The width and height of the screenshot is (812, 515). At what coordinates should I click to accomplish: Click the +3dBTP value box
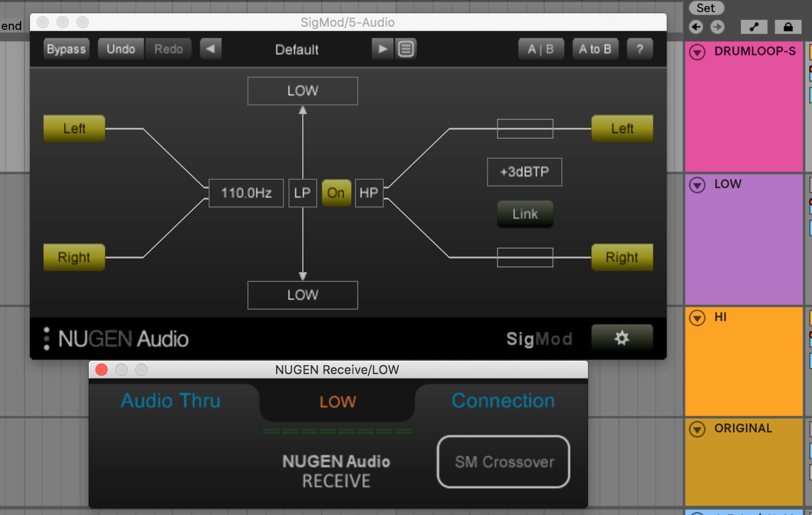click(525, 172)
